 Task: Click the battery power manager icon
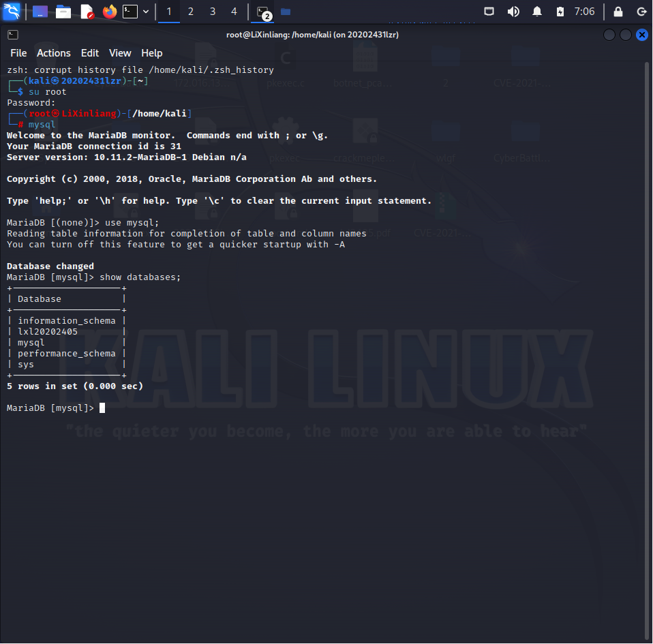(x=560, y=12)
